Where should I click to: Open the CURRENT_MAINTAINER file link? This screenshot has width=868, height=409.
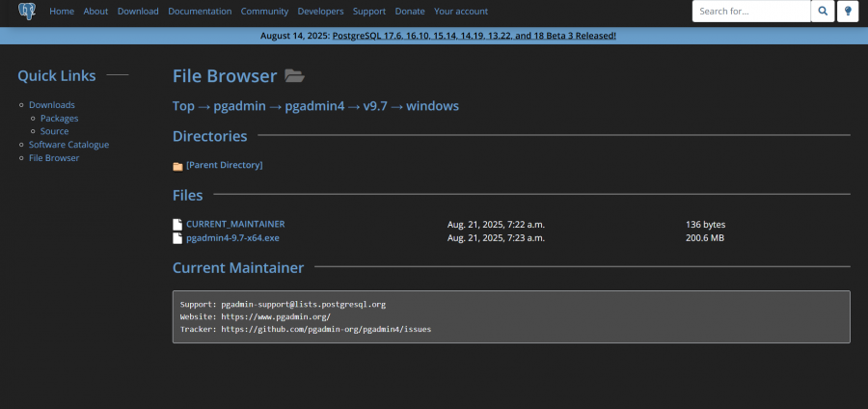235,224
